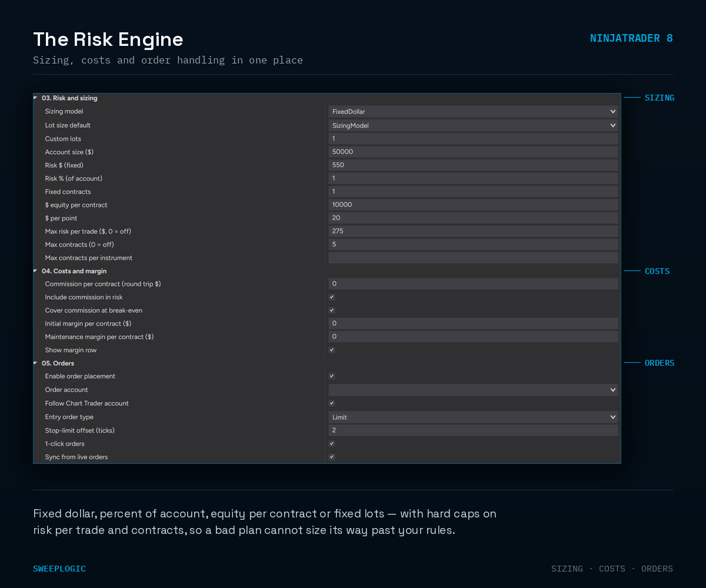Open the Lot size default dropdown
The width and height of the screenshot is (706, 588).
pyautogui.click(x=473, y=125)
